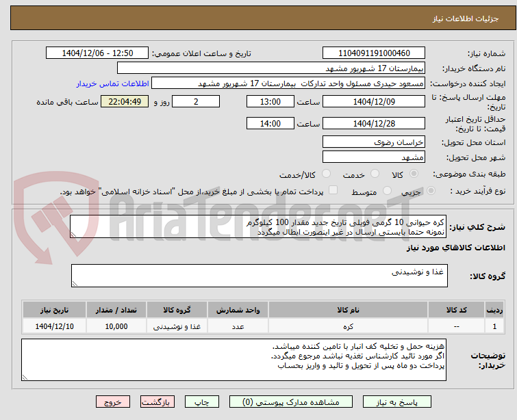
Task: Click the تعداد / مقدار column header
Action: tap(116, 311)
